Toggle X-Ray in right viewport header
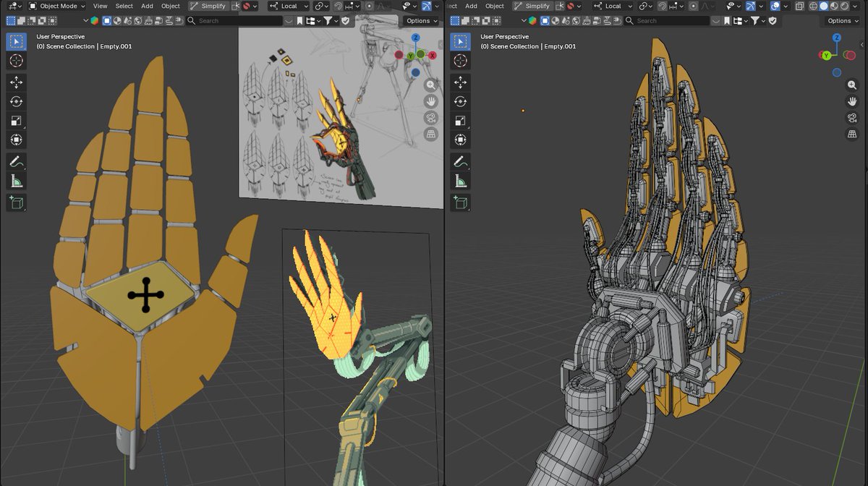Image resolution: width=868 pixels, height=486 pixels. (799, 6)
